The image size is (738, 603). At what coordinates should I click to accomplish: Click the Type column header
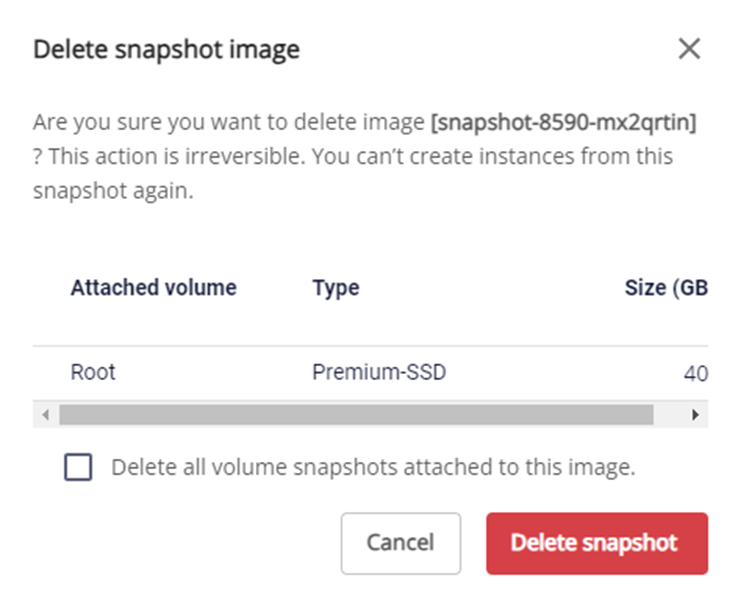(335, 288)
